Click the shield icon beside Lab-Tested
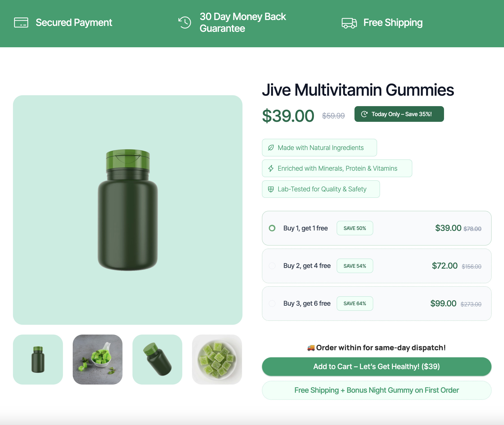Screen dimensions: 504x425 (x=271, y=189)
